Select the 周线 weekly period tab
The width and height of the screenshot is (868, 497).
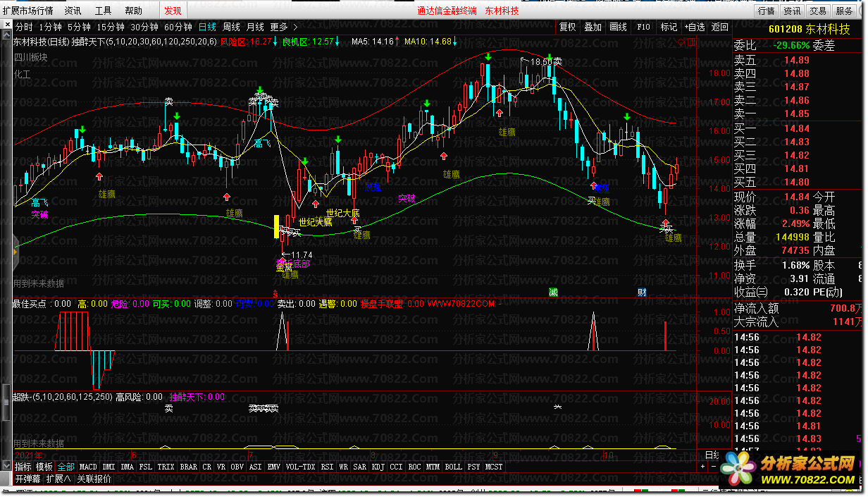point(231,27)
